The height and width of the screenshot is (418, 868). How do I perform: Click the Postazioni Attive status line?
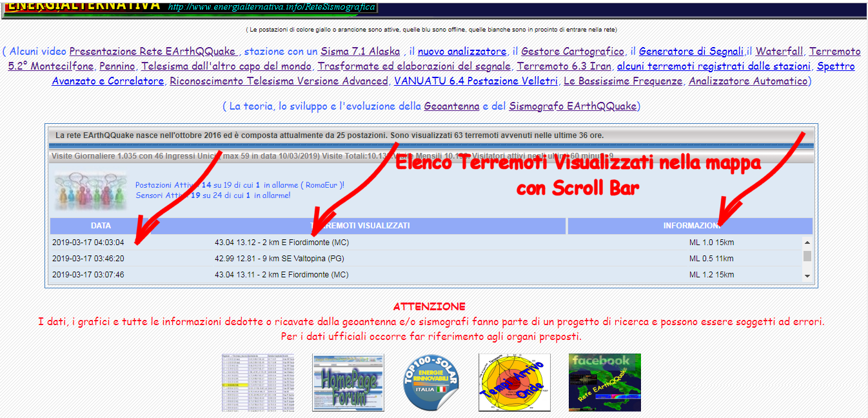[240, 185]
